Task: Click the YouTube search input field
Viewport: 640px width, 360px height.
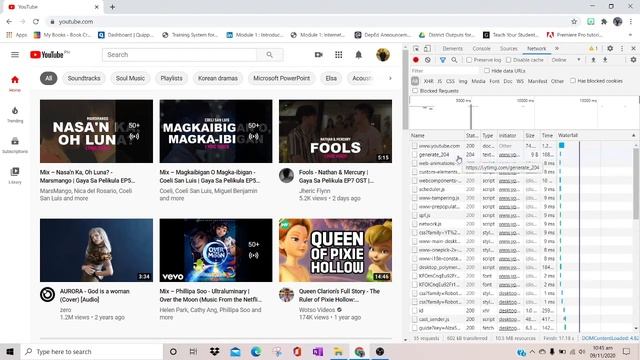Action: [x=180, y=54]
